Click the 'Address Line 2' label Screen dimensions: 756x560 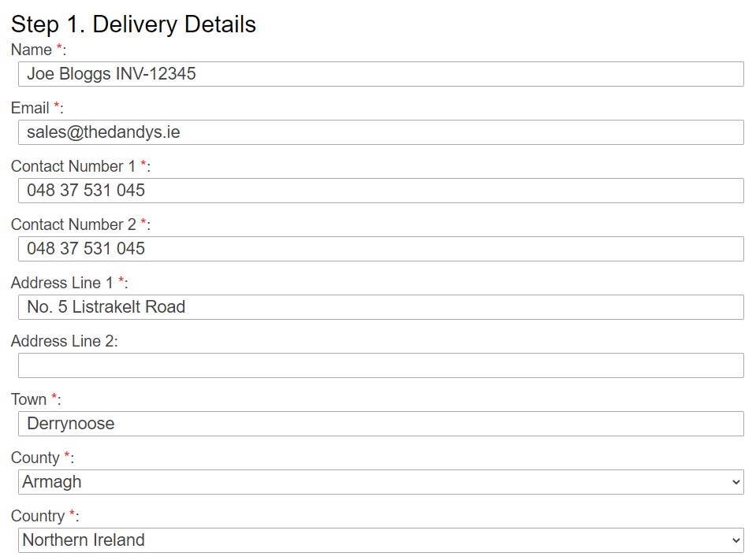pos(64,341)
